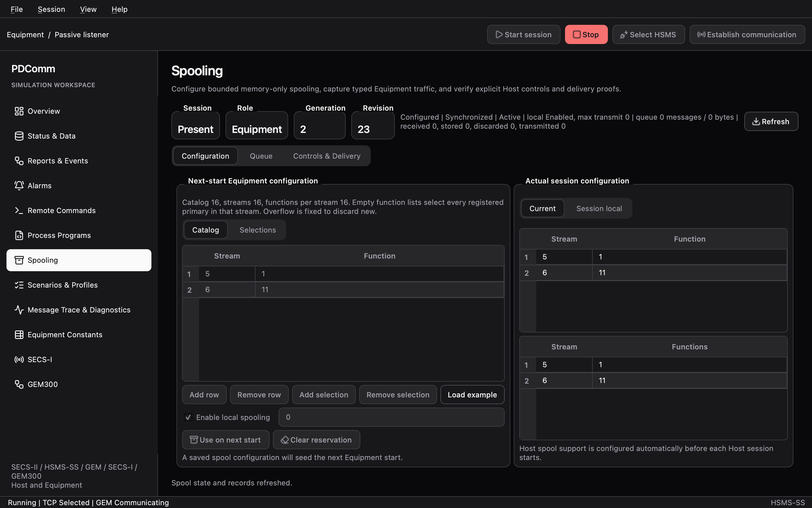Click the Add selection button
The image size is (812, 508).
tap(324, 395)
